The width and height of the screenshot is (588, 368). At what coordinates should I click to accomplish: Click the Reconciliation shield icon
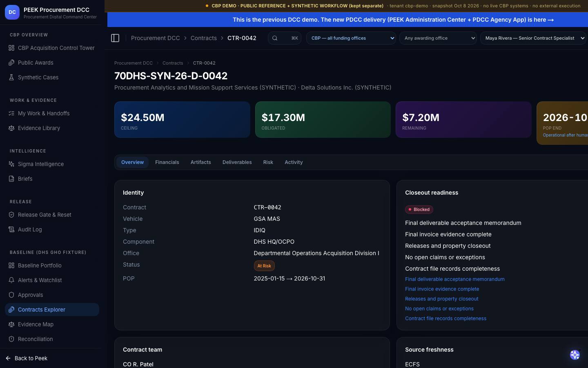(x=11, y=339)
